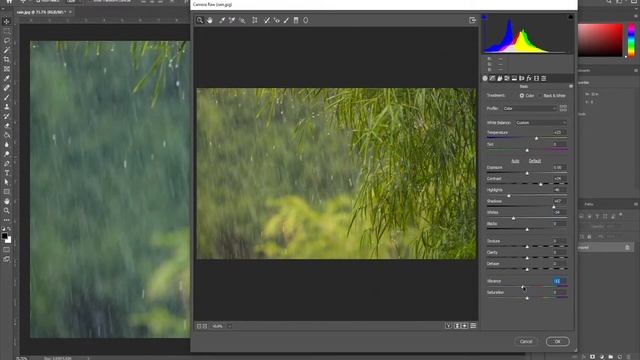Select the Move tool in Photoshop toolbar
This screenshot has width=640, height=360.
[7, 21]
